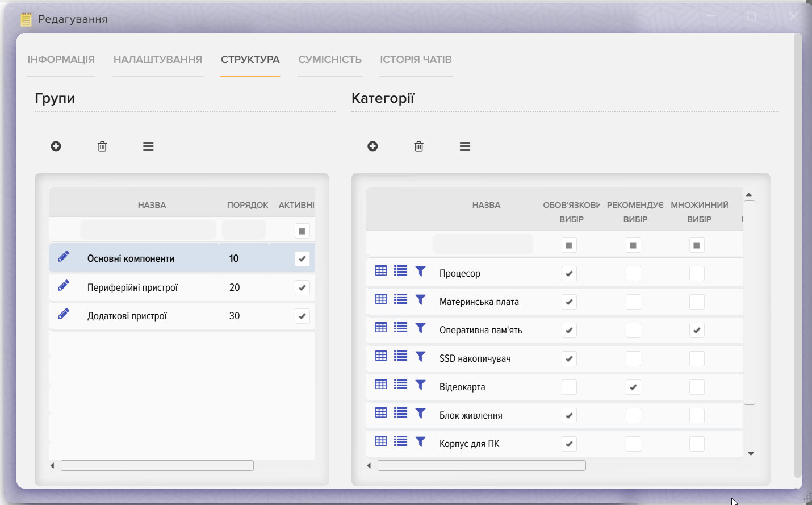
Task: Sort groups by Порядок column header
Action: tap(248, 205)
